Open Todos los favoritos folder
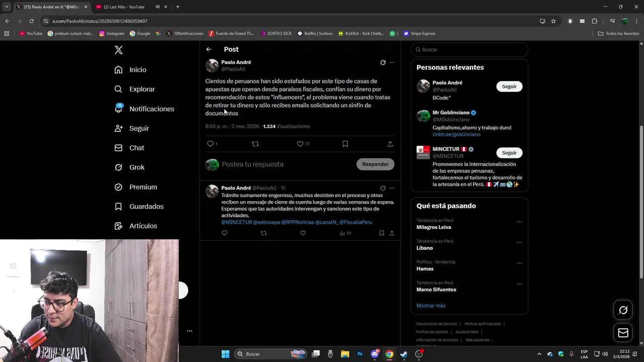The height and width of the screenshot is (362, 644). pyautogui.click(x=619, y=34)
